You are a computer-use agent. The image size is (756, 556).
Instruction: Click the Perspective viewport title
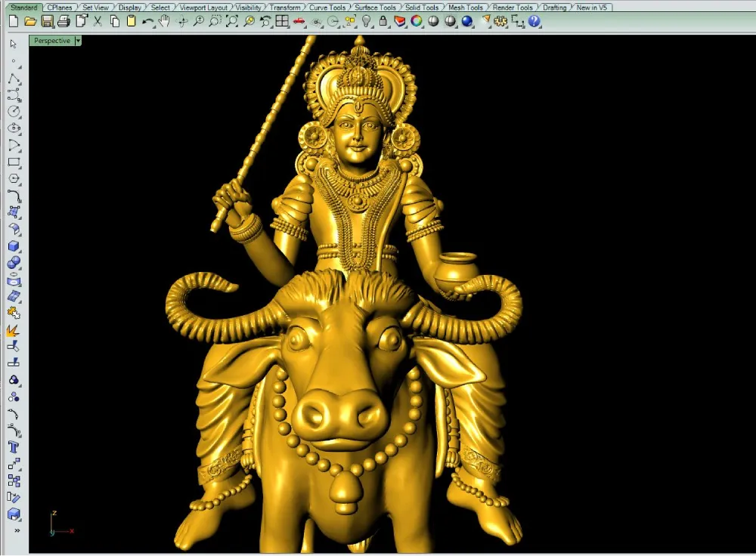click(x=52, y=41)
